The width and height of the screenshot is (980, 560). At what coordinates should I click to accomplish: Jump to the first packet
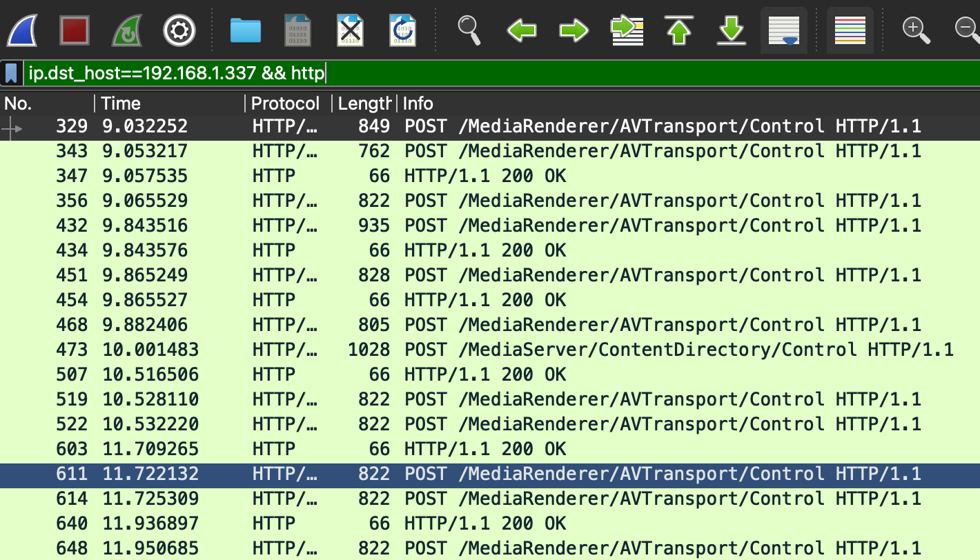point(679,30)
